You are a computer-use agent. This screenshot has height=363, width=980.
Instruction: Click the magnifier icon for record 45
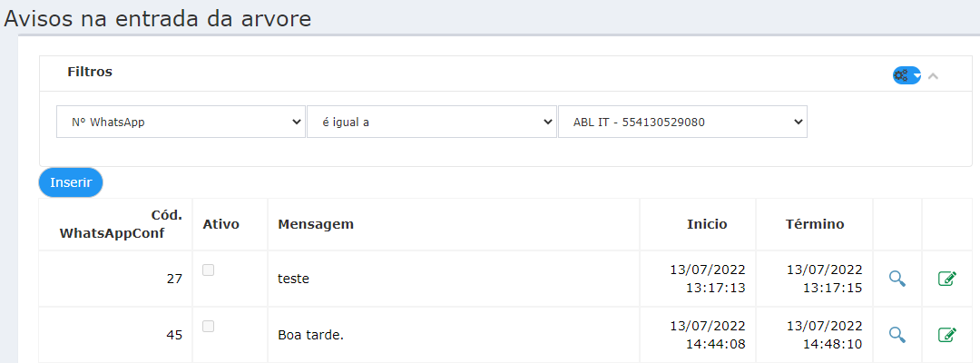click(x=897, y=335)
